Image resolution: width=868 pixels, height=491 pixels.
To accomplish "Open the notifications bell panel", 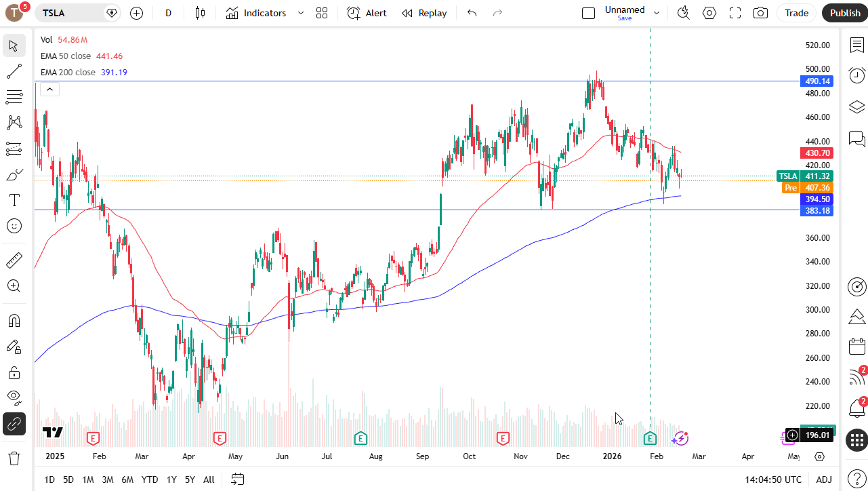I will 857,408.
